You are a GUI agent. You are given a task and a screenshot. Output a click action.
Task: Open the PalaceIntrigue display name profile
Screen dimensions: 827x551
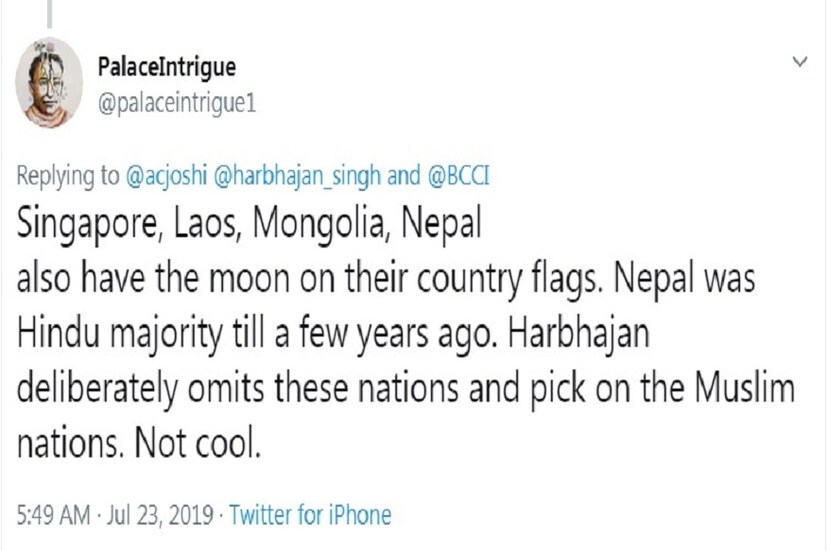point(167,67)
